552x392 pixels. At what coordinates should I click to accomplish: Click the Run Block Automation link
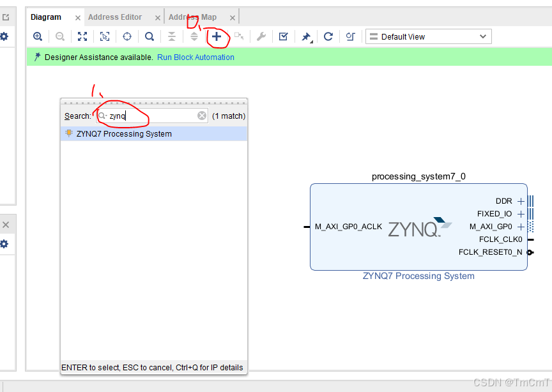(x=195, y=57)
